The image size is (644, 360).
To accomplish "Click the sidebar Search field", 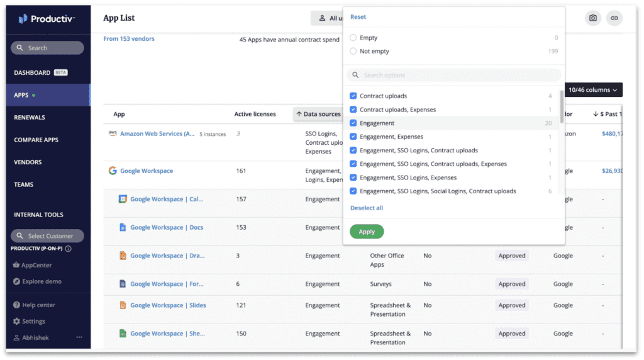I will [x=47, y=48].
